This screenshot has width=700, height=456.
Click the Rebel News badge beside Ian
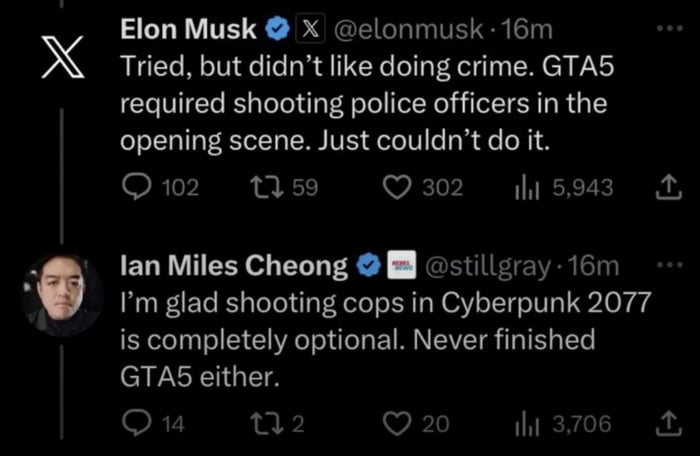pyautogui.click(x=403, y=267)
